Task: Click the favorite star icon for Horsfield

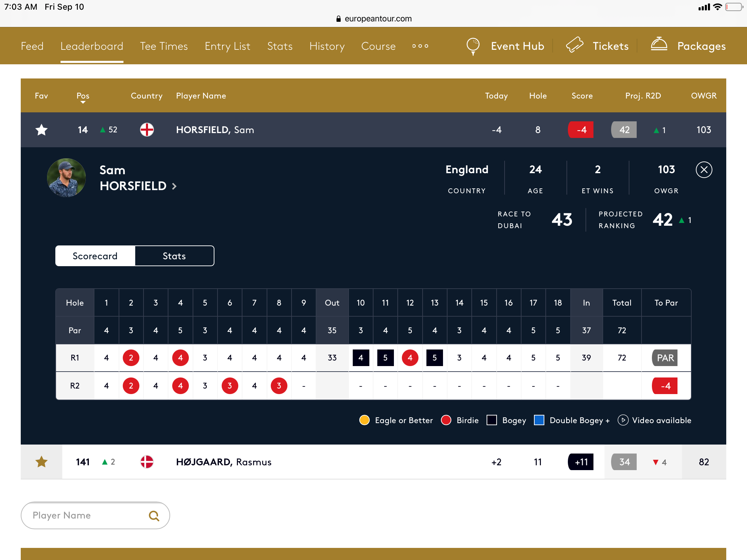Action: (x=42, y=130)
